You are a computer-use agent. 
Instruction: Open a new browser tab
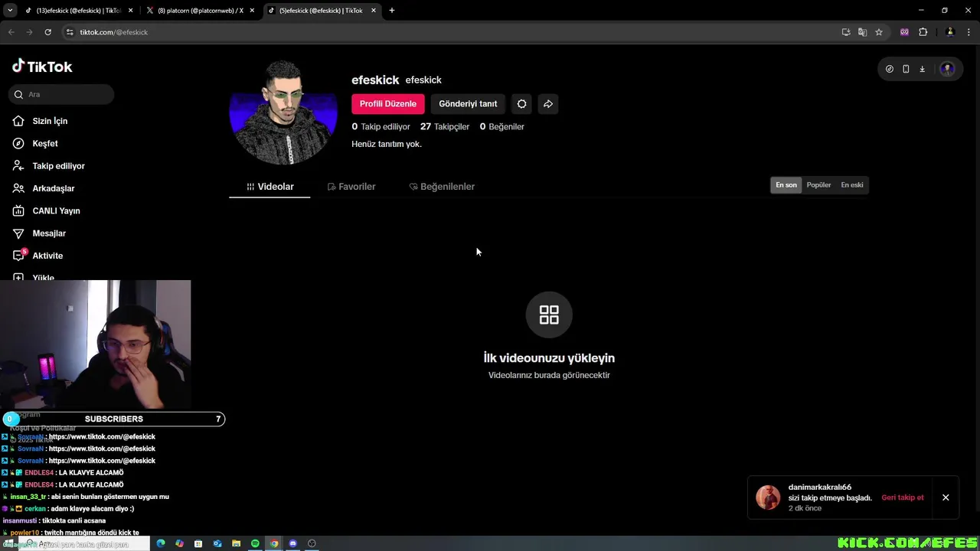(392, 11)
